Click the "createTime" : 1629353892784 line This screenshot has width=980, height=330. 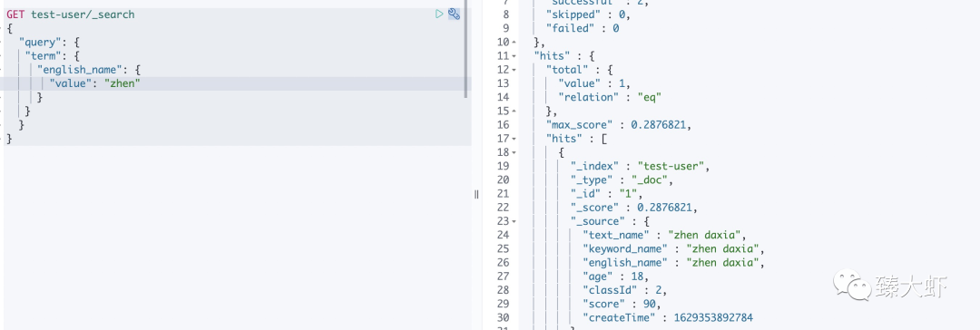click(668, 317)
